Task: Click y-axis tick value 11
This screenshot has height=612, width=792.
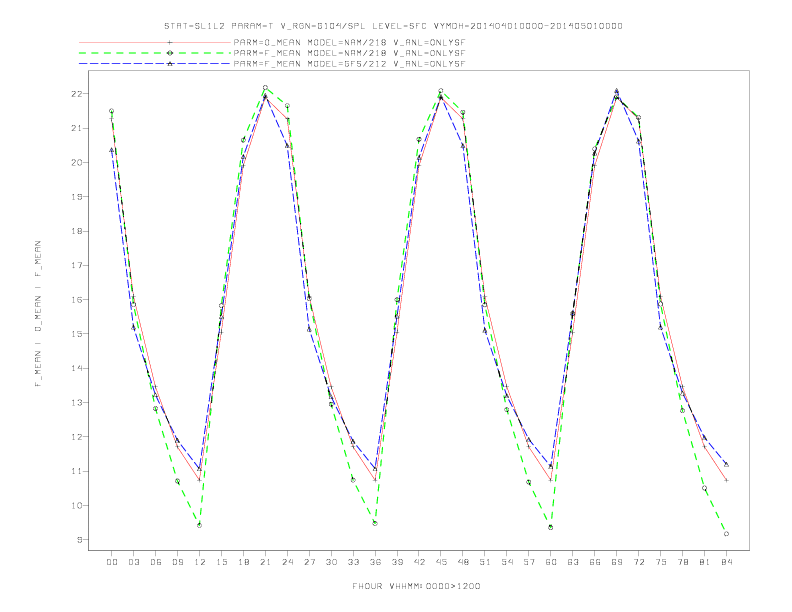Action: tap(77, 471)
